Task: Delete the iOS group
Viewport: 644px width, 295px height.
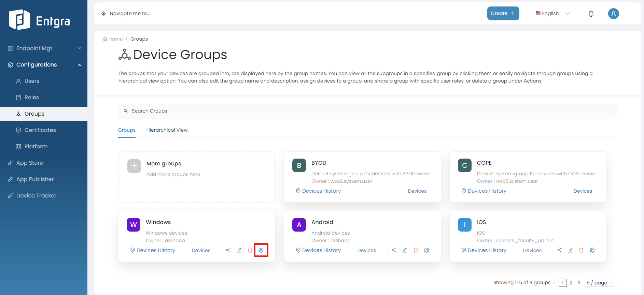Action: pyautogui.click(x=582, y=250)
